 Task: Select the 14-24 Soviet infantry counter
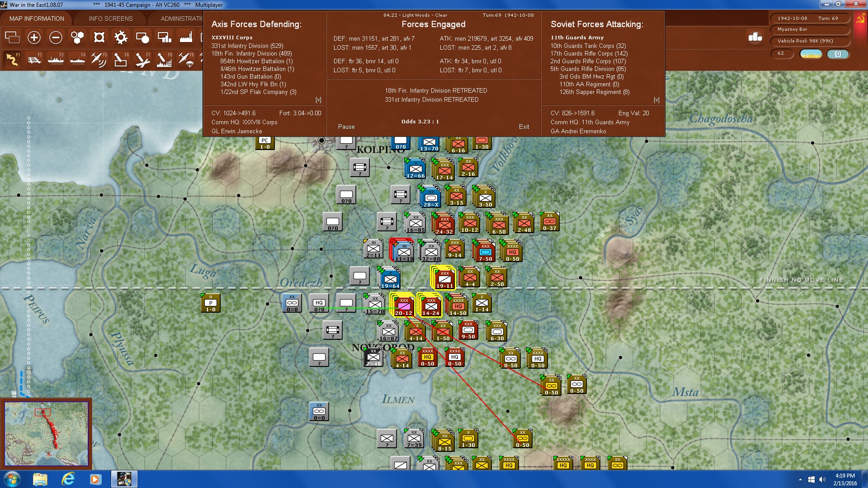coord(430,305)
